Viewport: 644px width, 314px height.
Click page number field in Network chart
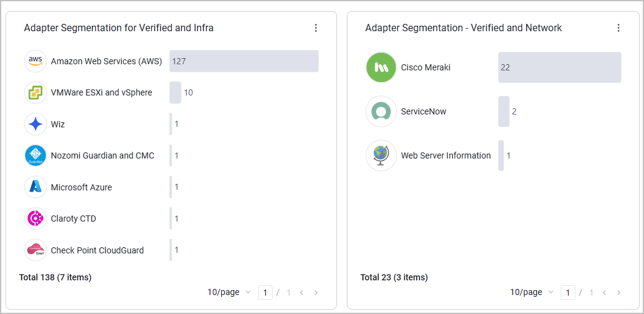tap(568, 293)
